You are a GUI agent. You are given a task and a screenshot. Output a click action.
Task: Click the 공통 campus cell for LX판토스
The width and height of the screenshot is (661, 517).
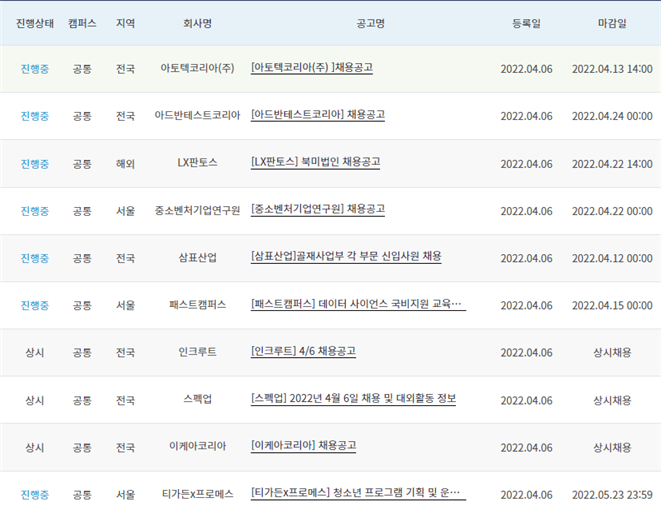(82, 164)
